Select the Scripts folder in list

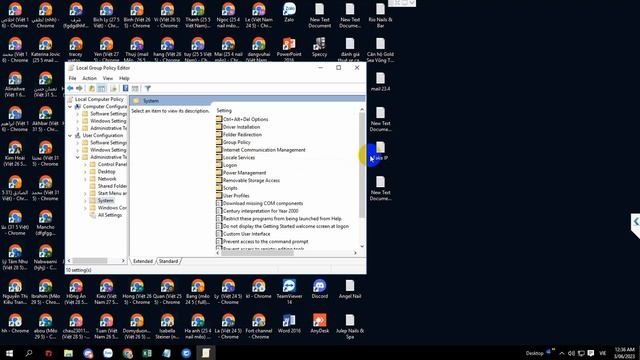point(227,188)
